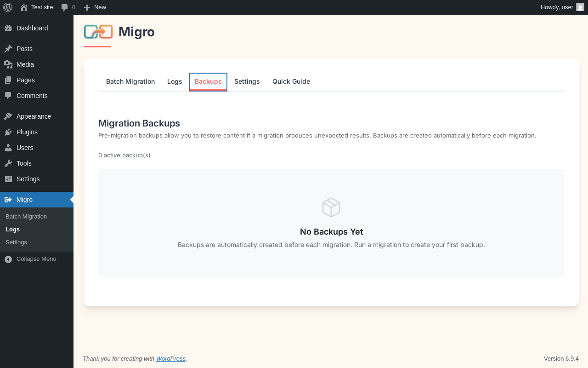
Task: Open the Settings tab in Migro
Action: coord(247,81)
